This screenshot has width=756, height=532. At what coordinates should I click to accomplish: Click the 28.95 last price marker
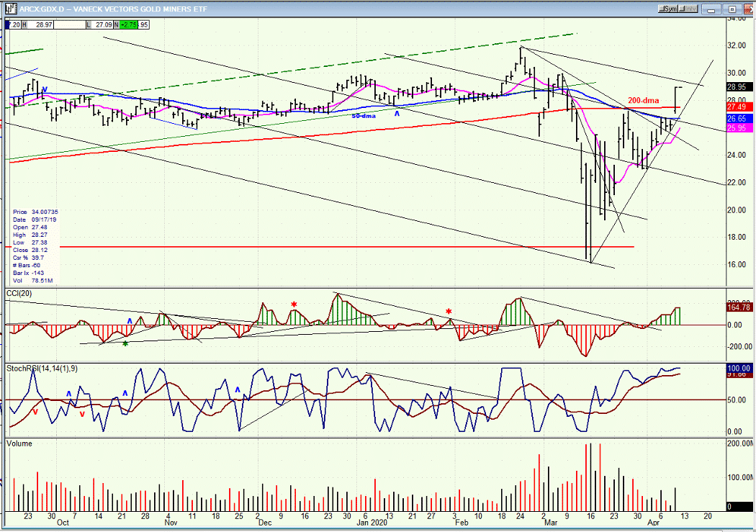click(738, 86)
